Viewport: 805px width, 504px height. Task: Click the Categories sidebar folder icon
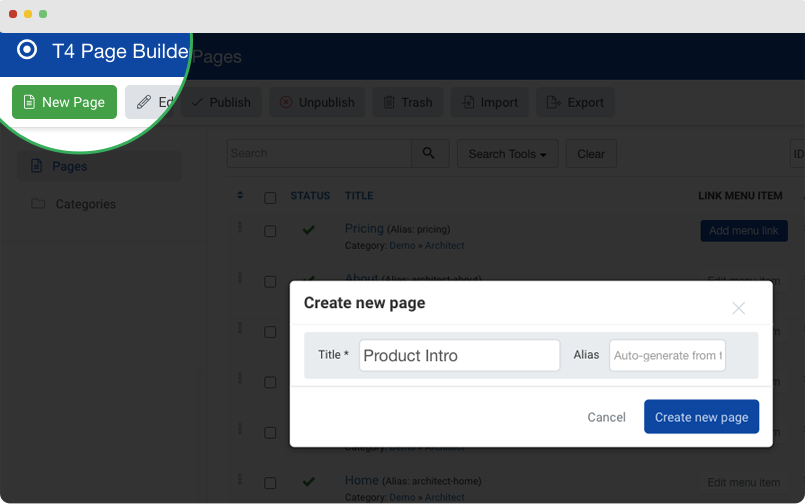pos(38,203)
